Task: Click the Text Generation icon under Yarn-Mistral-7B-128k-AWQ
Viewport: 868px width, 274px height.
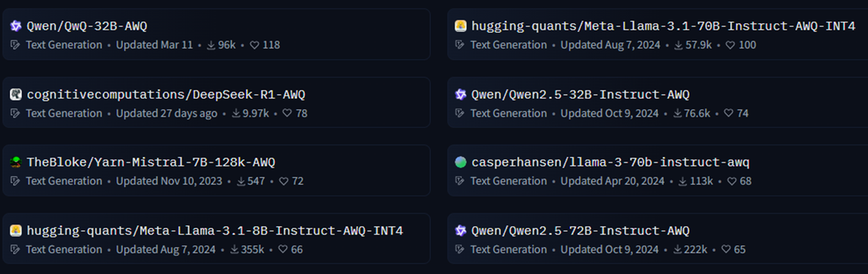Action: (16, 181)
